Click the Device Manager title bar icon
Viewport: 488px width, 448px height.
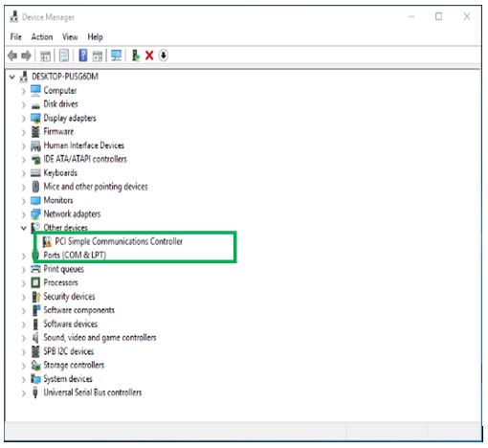(x=13, y=16)
